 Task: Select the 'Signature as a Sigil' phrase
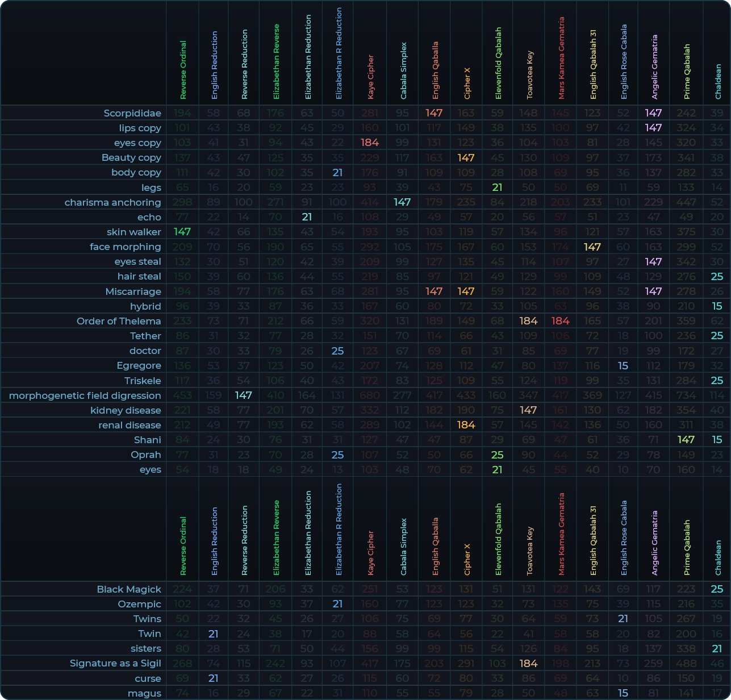(115, 663)
